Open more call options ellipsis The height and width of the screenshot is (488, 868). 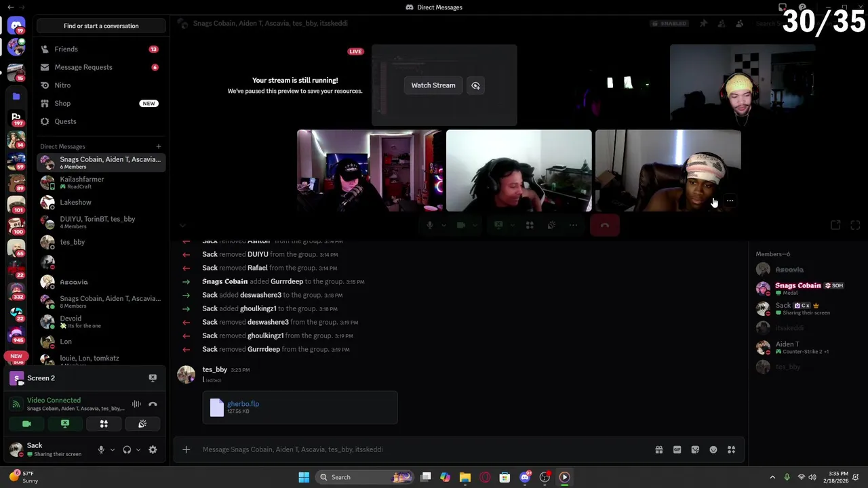tap(574, 226)
